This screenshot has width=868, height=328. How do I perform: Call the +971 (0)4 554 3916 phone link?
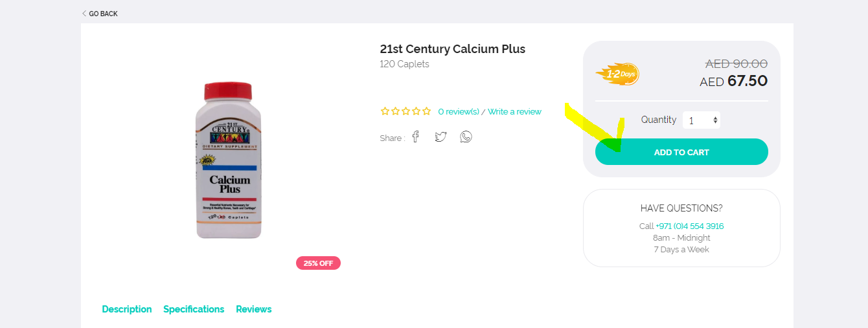pos(689,226)
